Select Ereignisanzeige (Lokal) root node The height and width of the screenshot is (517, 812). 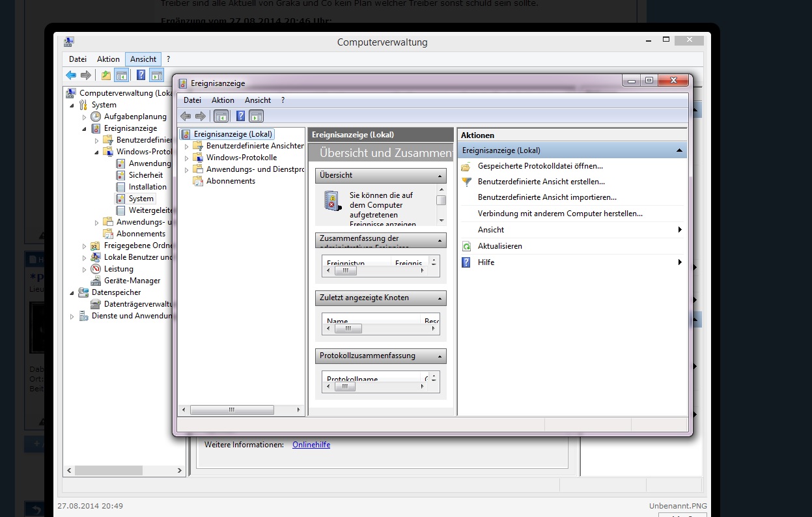233,134
